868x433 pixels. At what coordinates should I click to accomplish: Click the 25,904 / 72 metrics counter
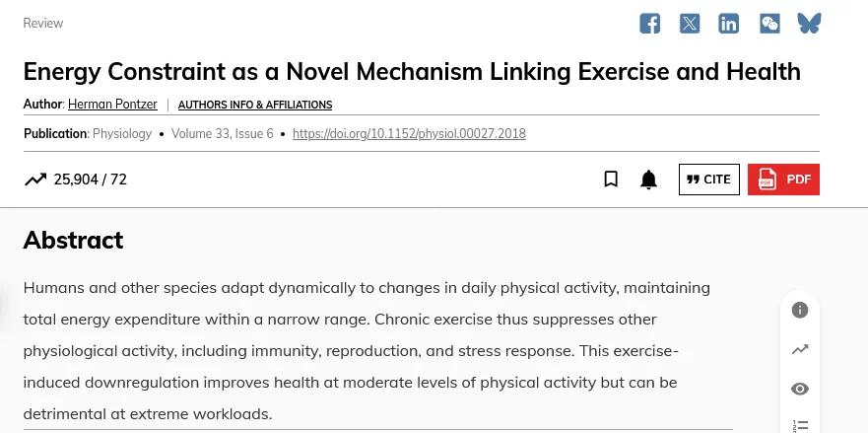tap(91, 180)
